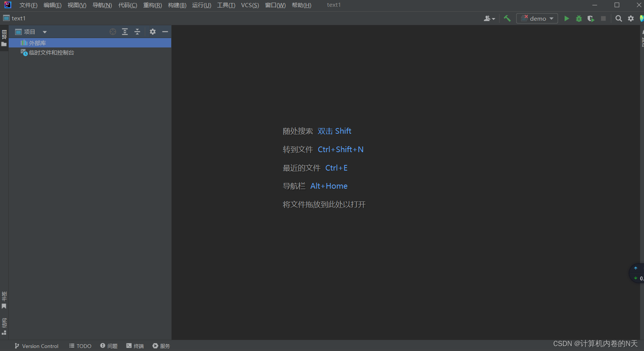
Task: Toggle the 书签 side tool window tab
Action: tap(4, 300)
